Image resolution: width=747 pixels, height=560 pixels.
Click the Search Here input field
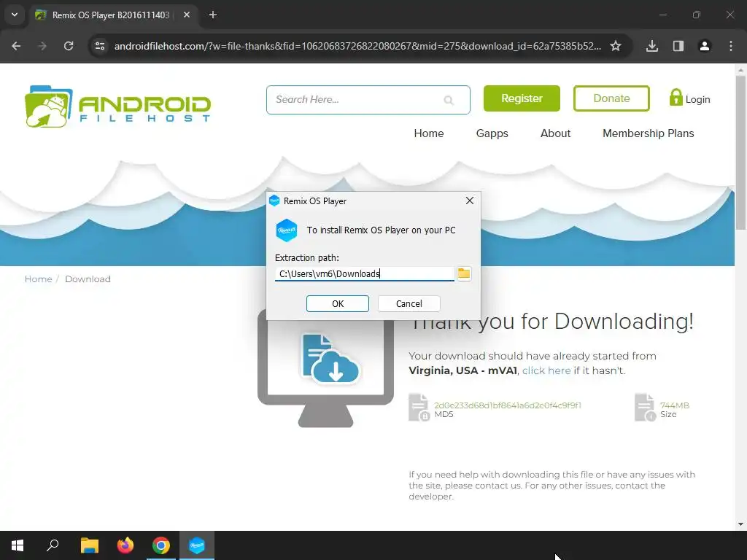pyautogui.click(x=368, y=100)
